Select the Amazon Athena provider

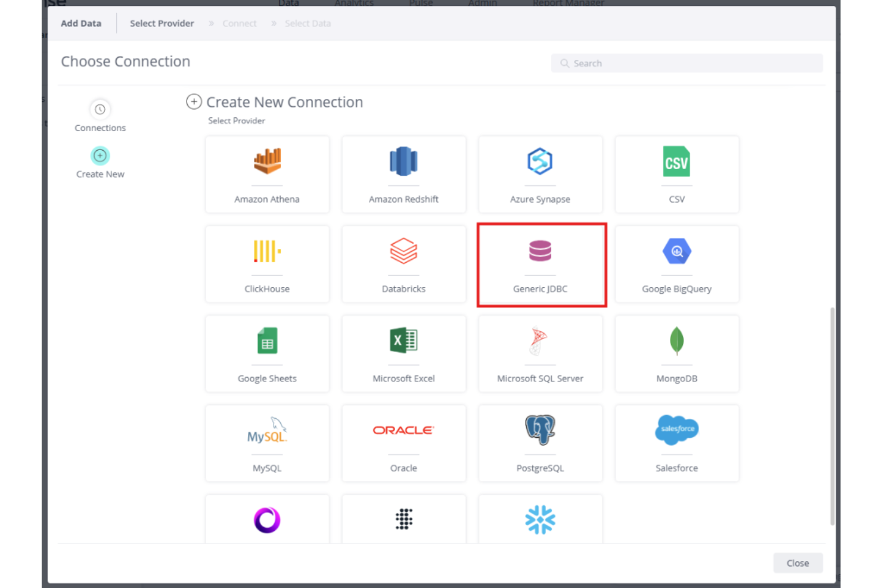pos(267,174)
